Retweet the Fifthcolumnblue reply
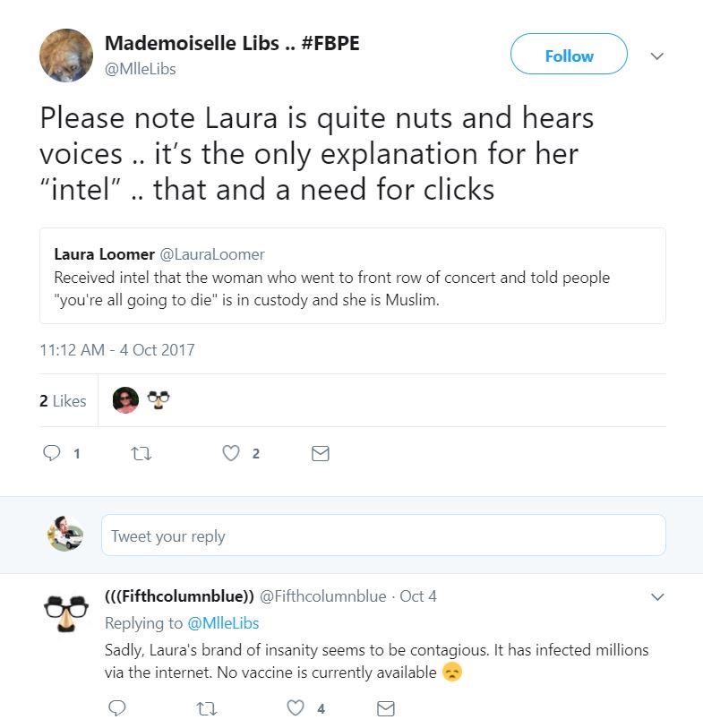The image size is (703, 728). pos(206,708)
